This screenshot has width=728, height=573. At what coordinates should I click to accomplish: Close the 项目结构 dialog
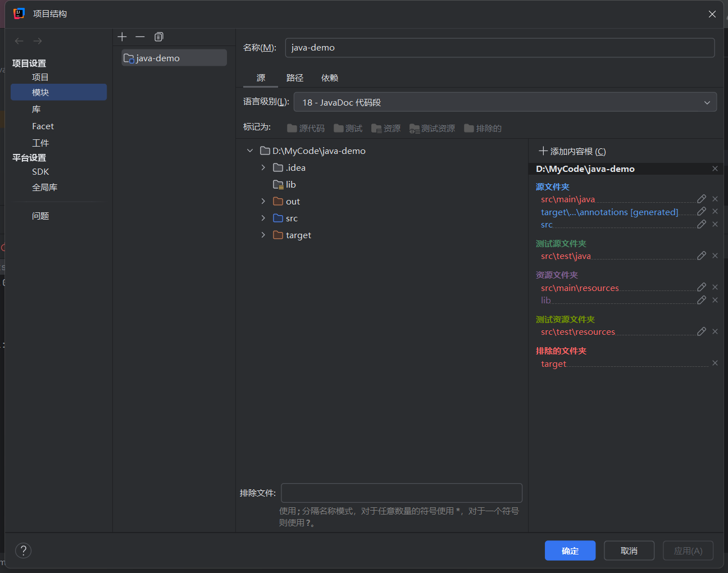(712, 14)
